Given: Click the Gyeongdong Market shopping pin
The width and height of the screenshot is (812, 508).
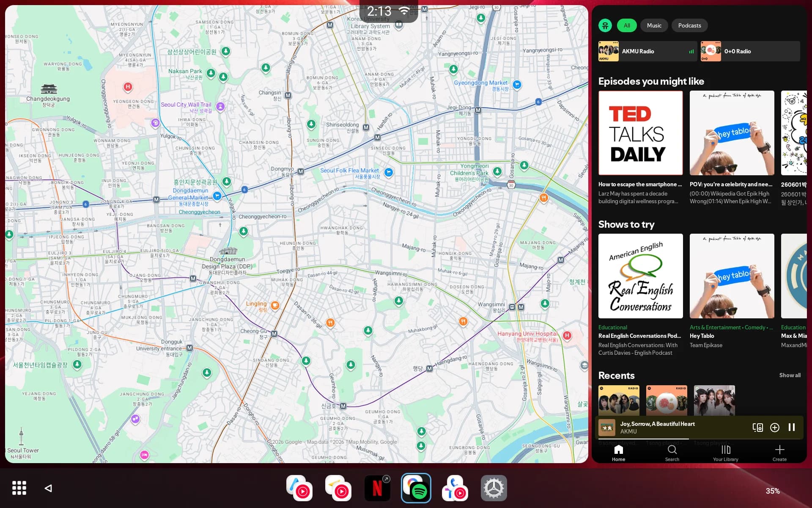Looking at the screenshot, I should click(x=517, y=85).
